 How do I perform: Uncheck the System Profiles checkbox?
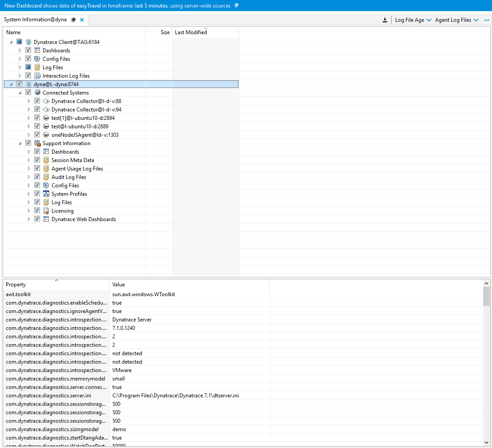click(x=37, y=194)
